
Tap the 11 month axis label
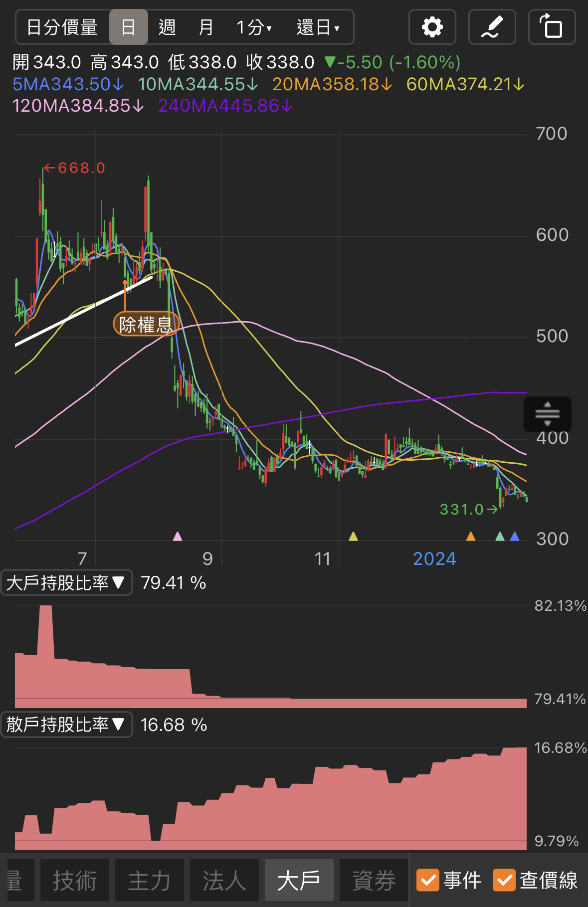pyautogui.click(x=323, y=559)
